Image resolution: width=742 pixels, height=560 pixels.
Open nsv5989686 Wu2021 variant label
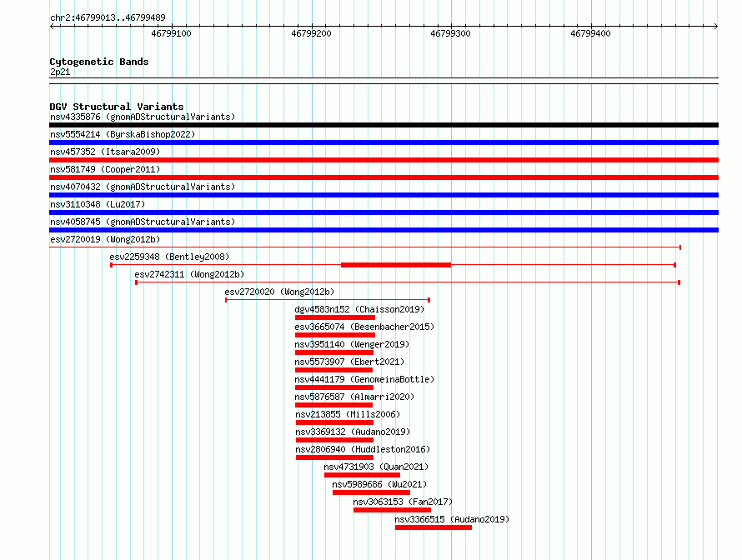(x=379, y=484)
